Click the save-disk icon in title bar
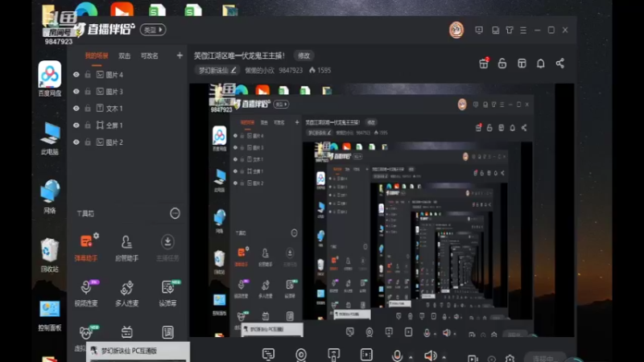 (495, 30)
